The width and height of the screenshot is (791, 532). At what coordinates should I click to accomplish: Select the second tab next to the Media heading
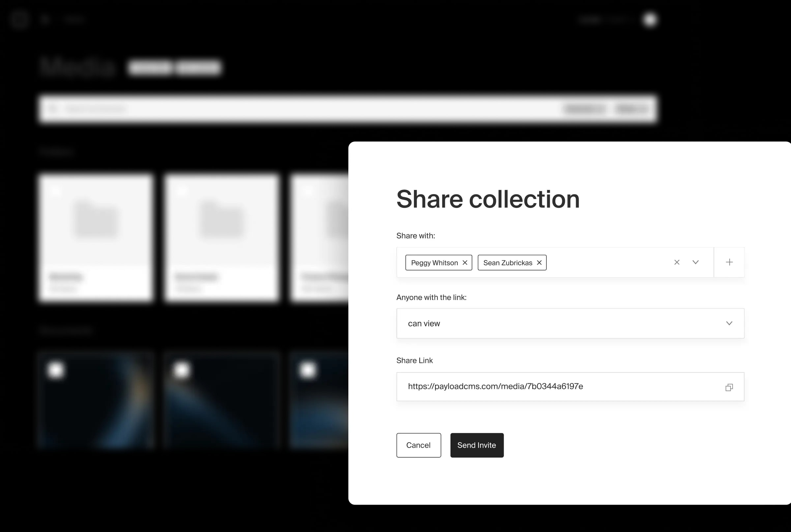pos(199,67)
